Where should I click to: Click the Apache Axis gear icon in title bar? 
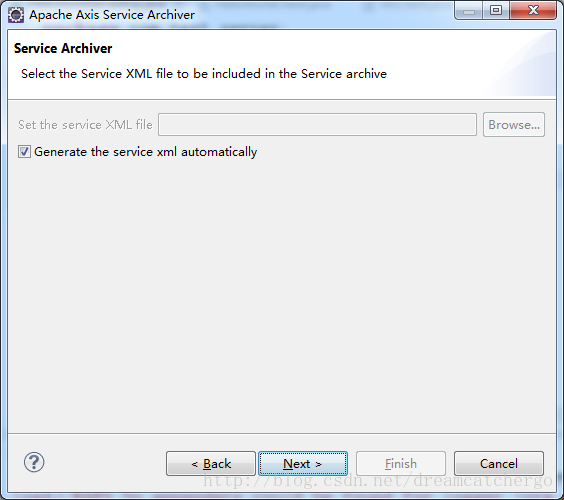pyautogui.click(x=16, y=15)
